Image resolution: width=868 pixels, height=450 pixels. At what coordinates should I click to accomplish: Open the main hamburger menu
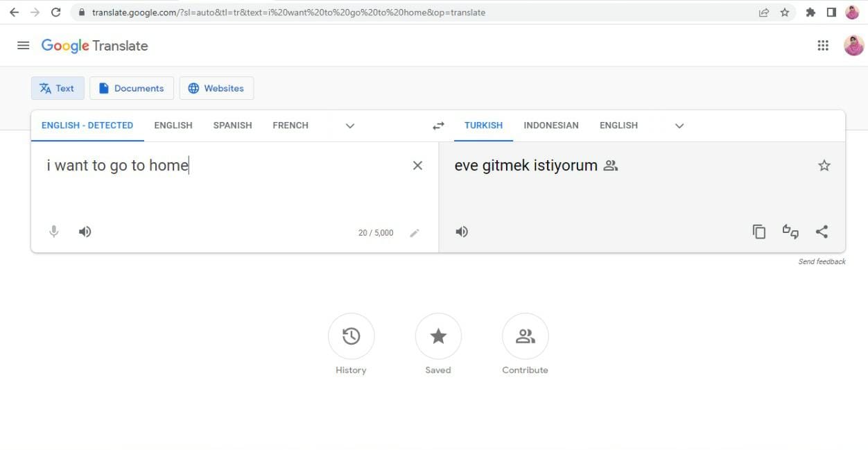coord(23,46)
